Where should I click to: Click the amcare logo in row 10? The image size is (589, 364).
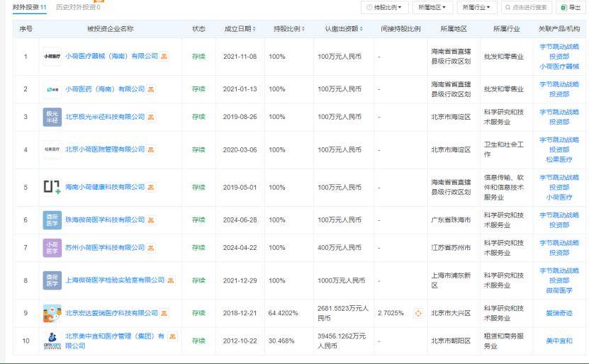point(52,341)
